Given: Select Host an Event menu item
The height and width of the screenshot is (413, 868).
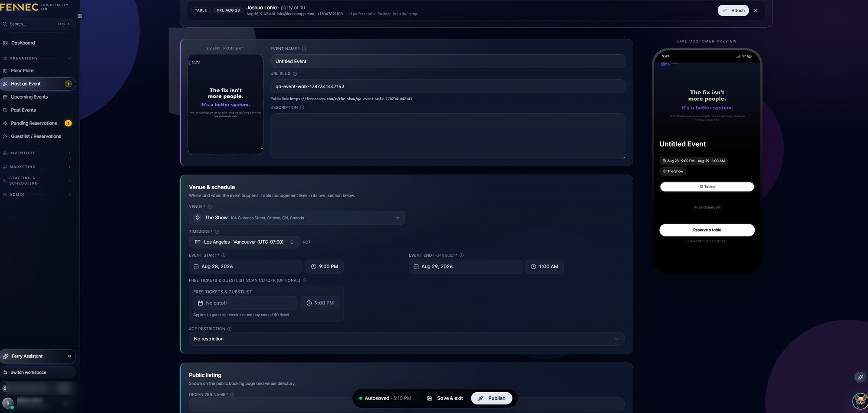Looking at the screenshot, I should coord(38,84).
